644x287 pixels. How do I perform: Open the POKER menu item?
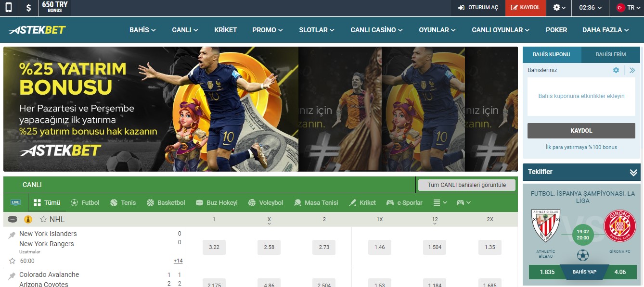coord(556,30)
